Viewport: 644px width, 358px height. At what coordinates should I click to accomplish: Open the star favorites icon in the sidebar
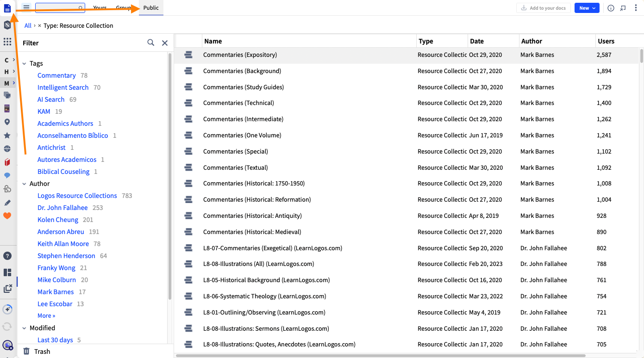7,136
